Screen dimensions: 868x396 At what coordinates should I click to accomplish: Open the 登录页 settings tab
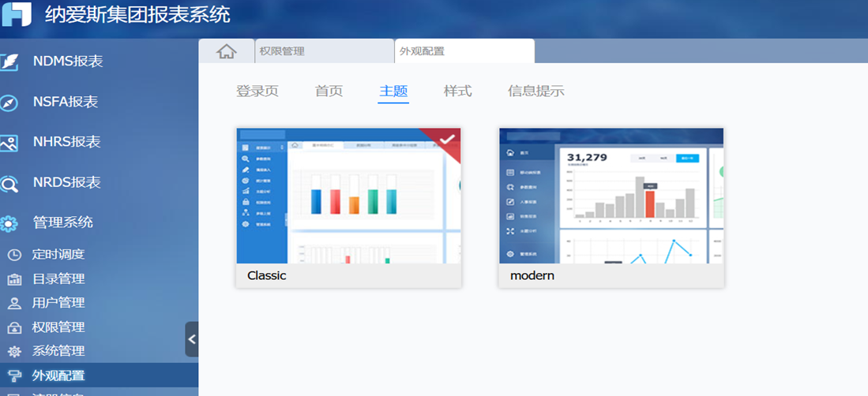coord(257,92)
